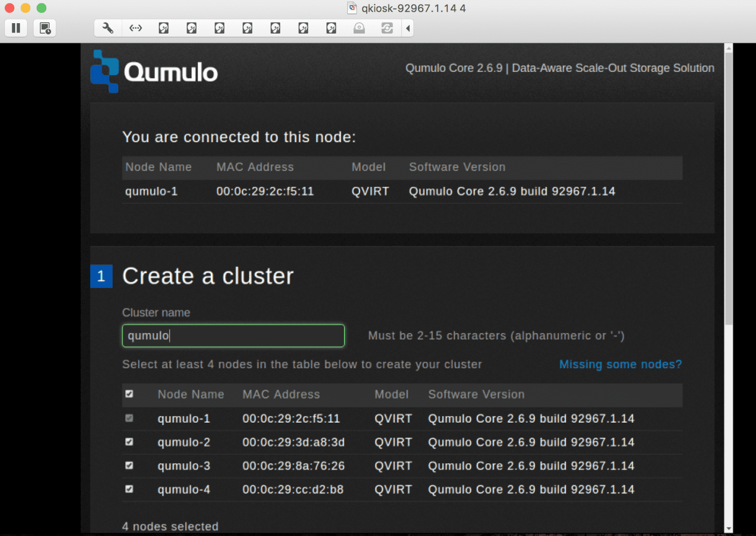Screen dimensions: 756x536
Task: Uncheck the qumulo-2 node checkbox
Action: tap(129, 441)
